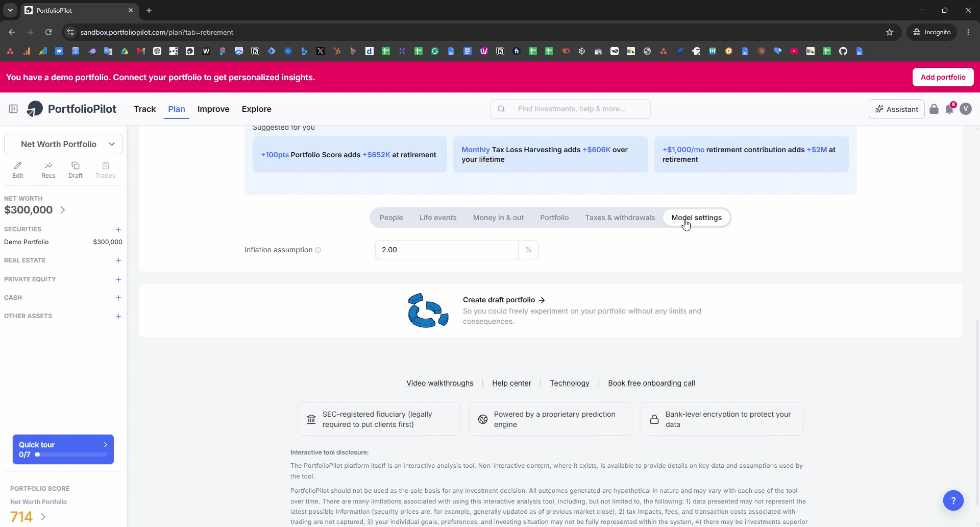Add Other Assets with plus icon
Image resolution: width=980 pixels, height=527 pixels.
(x=118, y=317)
